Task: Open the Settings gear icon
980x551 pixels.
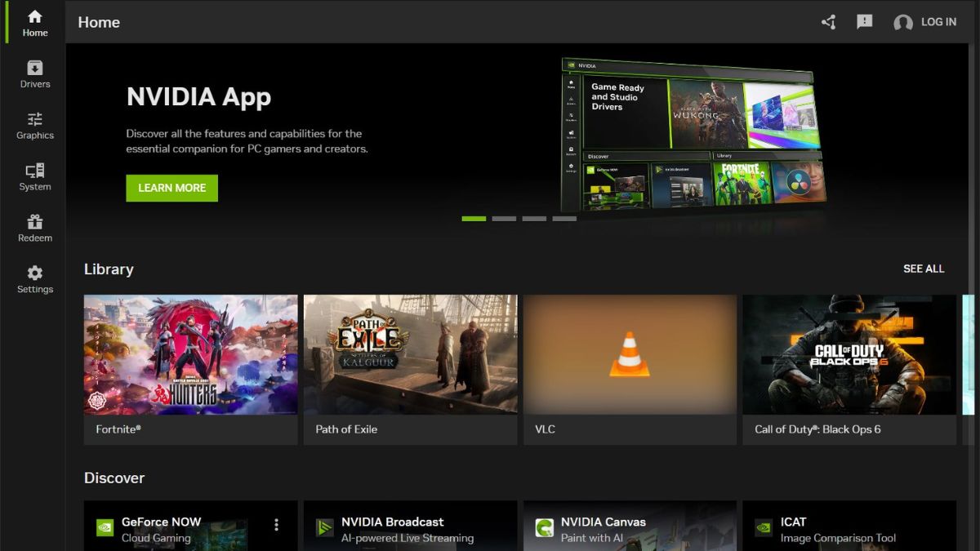Action: [x=34, y=273]
